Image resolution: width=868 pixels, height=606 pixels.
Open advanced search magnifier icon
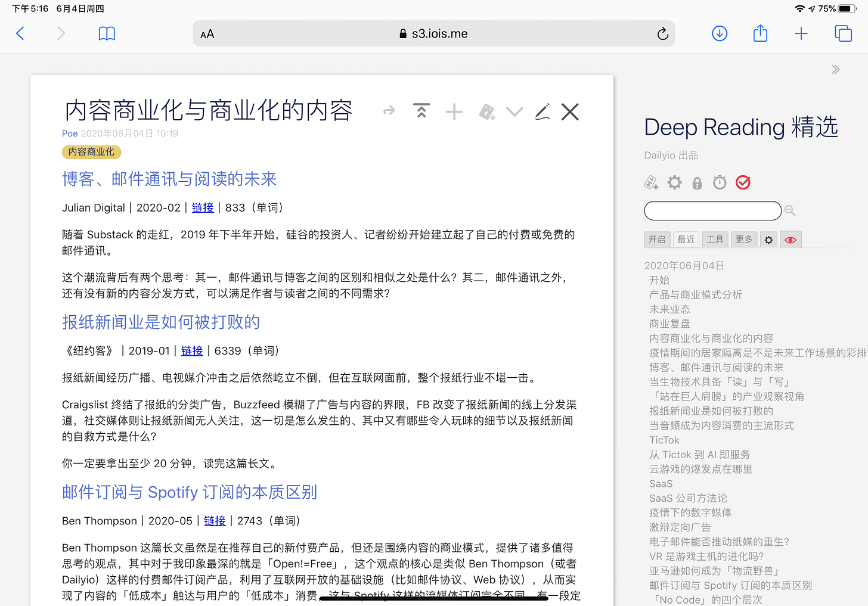(x=790, y=210)
